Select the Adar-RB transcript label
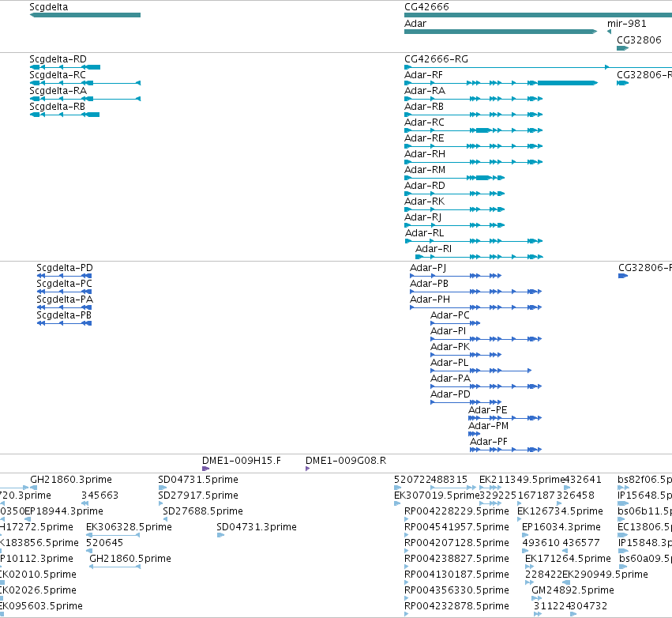The height and width of the screenshot is (618, 672). coord(424,107)
